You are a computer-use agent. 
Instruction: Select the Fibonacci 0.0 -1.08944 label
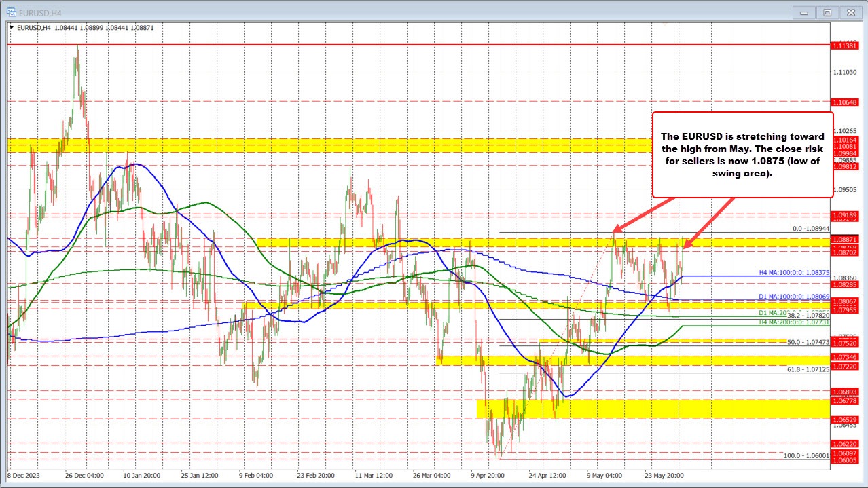[811, 229]
